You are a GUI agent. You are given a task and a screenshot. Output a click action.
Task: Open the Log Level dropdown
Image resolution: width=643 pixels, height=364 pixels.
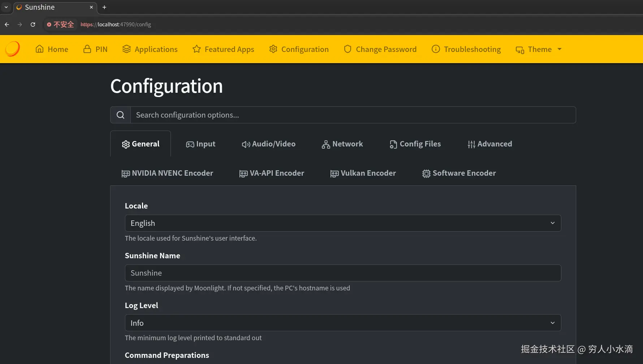click(343, 323)
